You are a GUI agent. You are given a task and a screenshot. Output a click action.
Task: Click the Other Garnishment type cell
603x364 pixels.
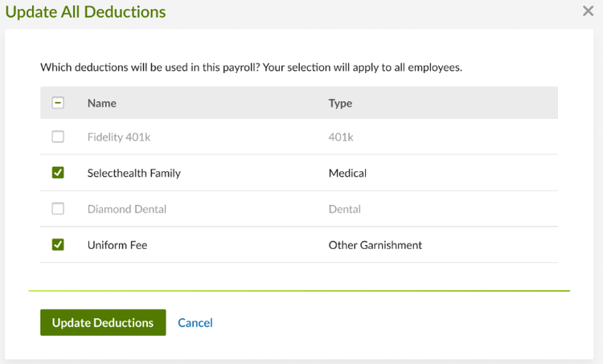pos(375,245)
